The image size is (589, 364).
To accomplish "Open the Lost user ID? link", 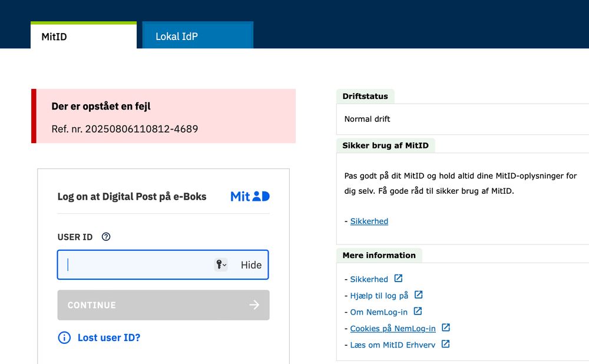I will point(109,337).
